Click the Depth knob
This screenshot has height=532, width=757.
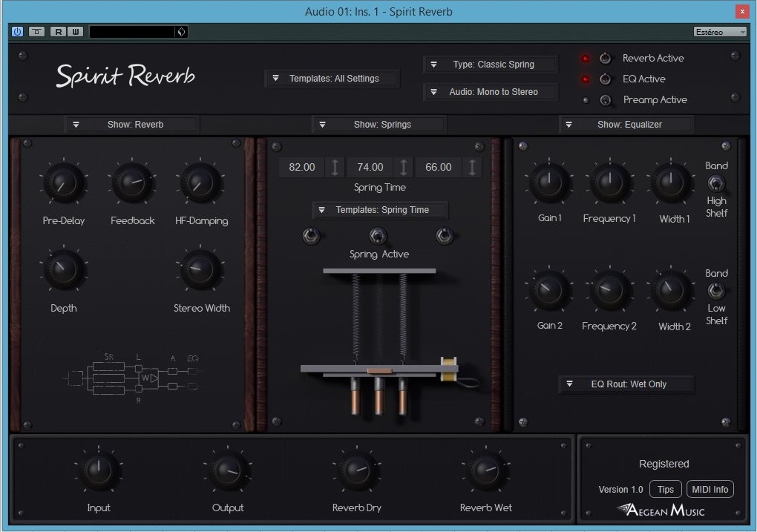[64, 270]
